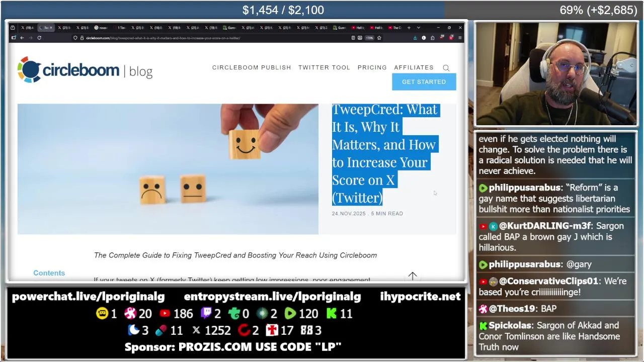Open a new tab with plus
Screen dimensions: 644x362
(x=409, y=28)
